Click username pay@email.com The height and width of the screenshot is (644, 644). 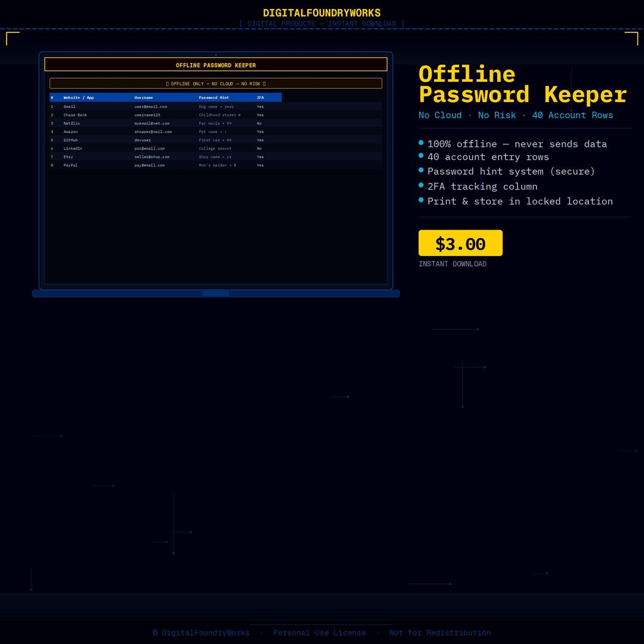[150, 165]
